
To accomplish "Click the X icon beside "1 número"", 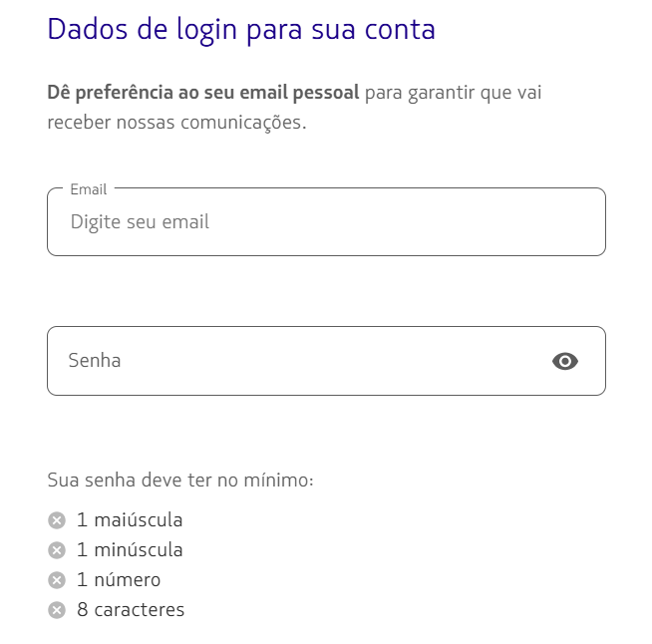I will (x=57, y=579).
